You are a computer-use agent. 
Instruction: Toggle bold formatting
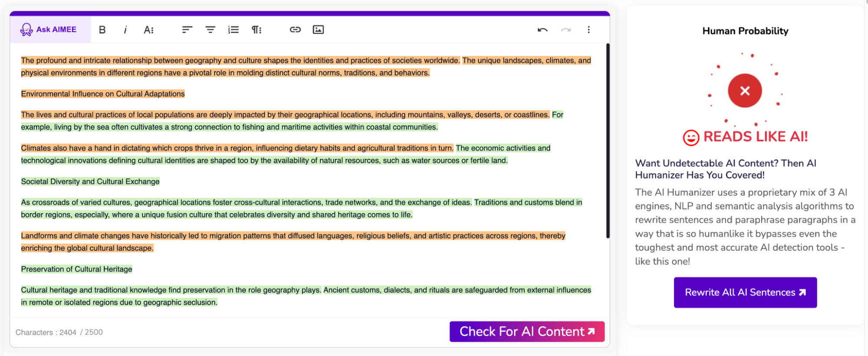[x=102, y=30]
